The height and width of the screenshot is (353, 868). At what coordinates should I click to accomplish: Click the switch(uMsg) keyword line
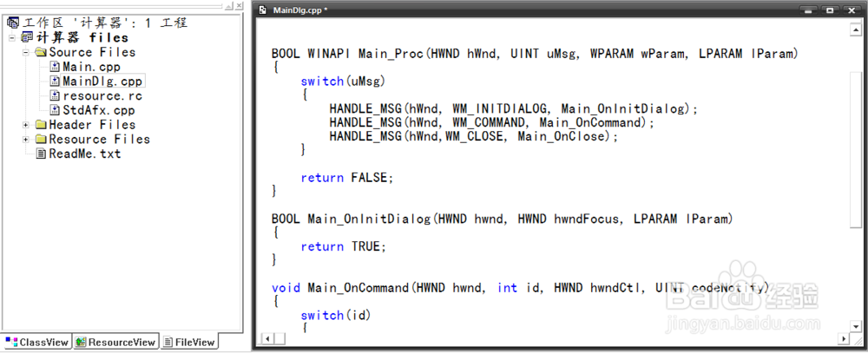click(343, 82)
